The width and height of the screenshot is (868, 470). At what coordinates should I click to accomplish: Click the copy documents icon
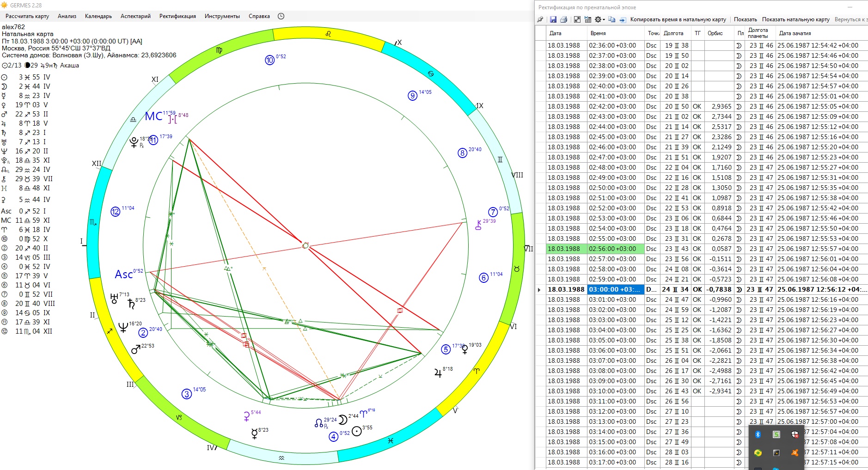(611, 19)
